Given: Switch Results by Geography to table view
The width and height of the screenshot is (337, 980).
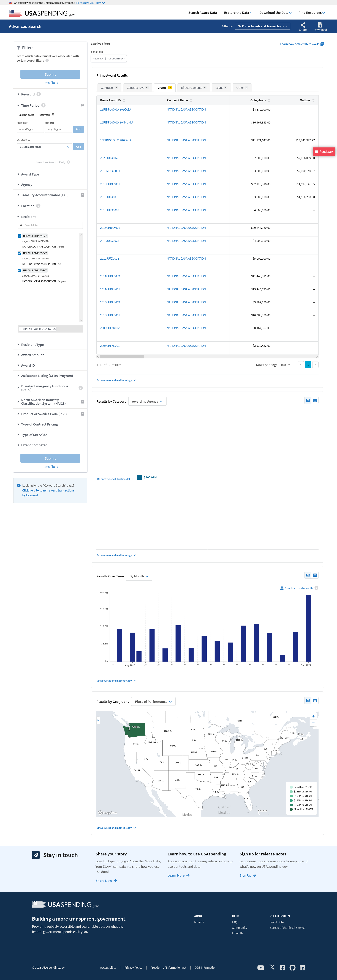Looking at the screenshot, I should [315, 700].
